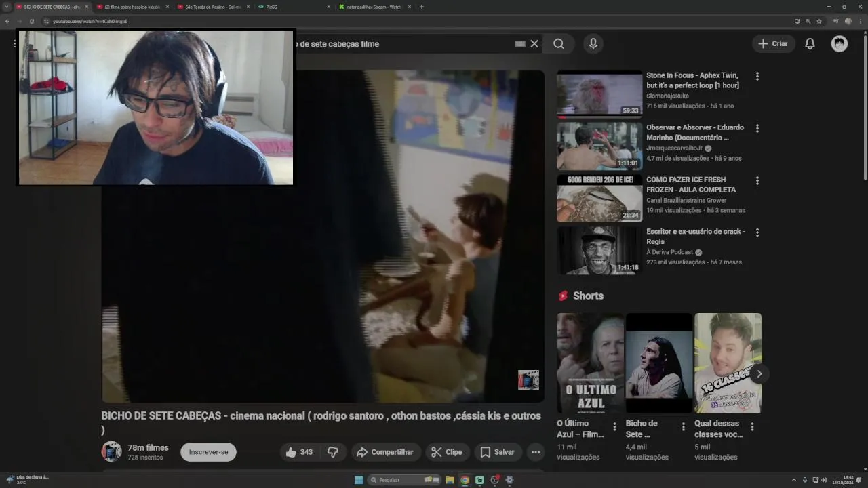868x488 pixels.
Task: Open the 16 classes short thumbnail
Action: (728, 363)
